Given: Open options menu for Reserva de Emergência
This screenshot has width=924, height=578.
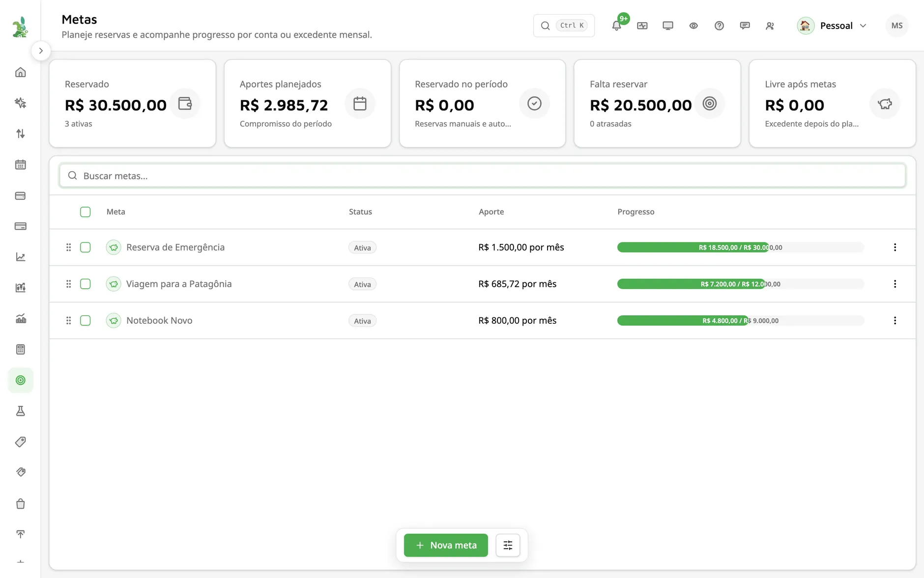Looking at the screenshot, I should click(x=895, y=247).
